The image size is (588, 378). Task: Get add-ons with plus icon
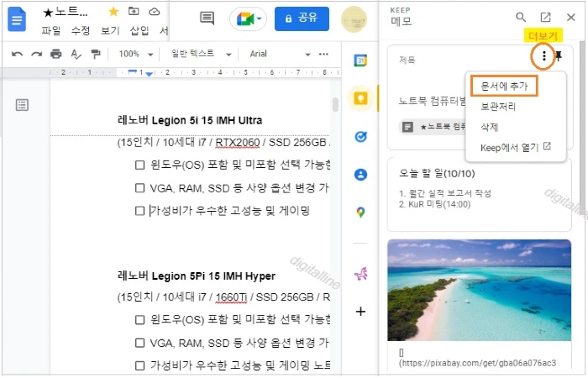point(360,312)
